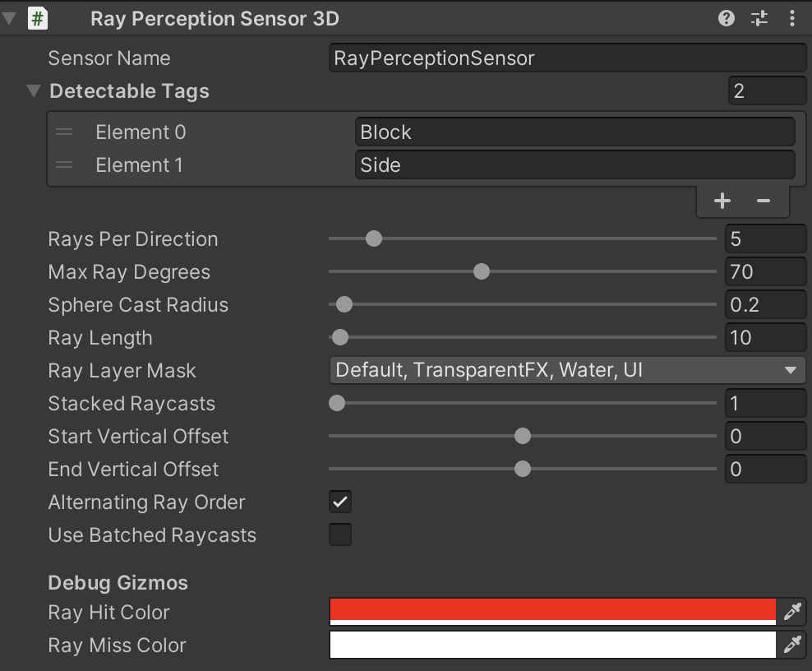The height and width of the screenshot is (671, 812).
Task: Click the Stacked Raycasts value field
Action: coord(765,403)
